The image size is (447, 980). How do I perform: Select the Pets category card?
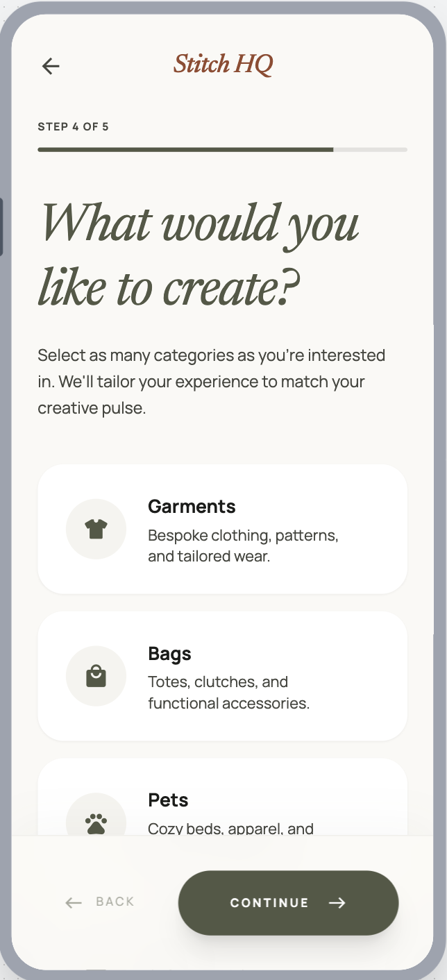(222, 797)
